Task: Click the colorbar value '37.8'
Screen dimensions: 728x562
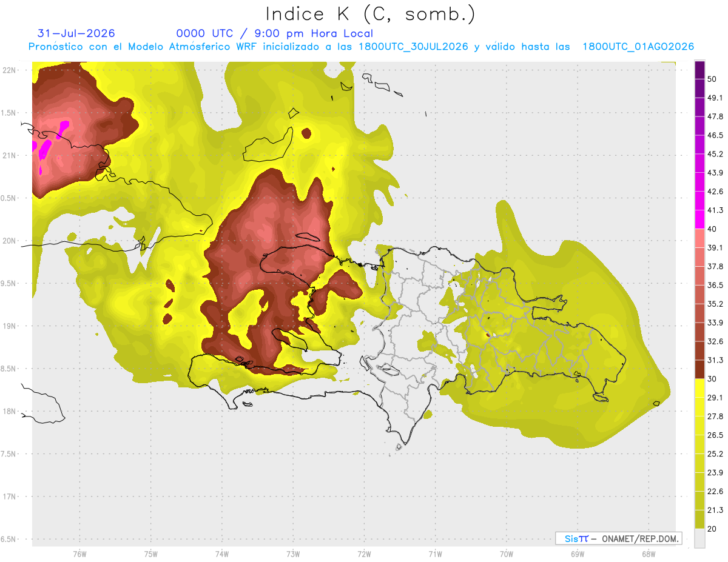Action: point(716,266)
